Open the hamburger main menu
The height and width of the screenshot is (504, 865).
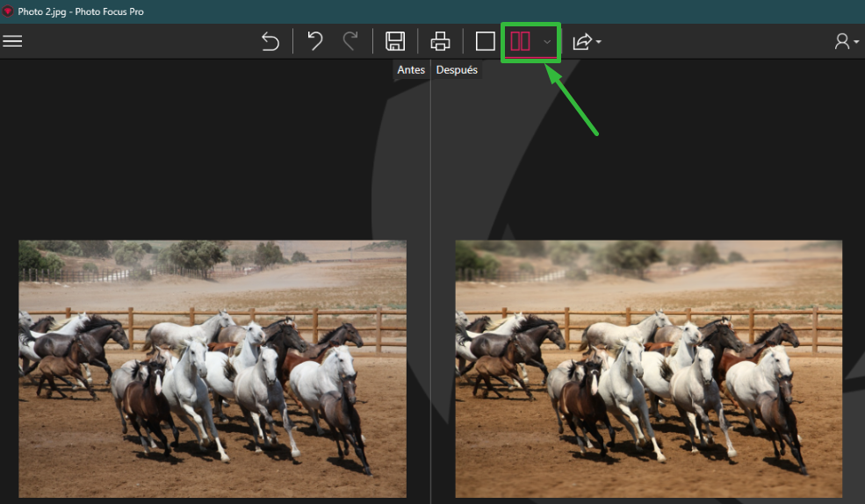[x=12, y=41]
